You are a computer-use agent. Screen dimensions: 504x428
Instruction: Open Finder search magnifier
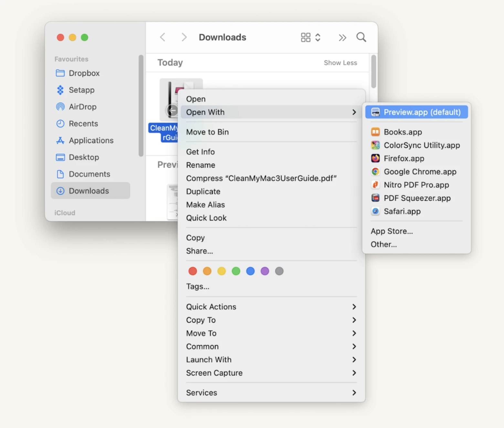click(x=361, y=37)
